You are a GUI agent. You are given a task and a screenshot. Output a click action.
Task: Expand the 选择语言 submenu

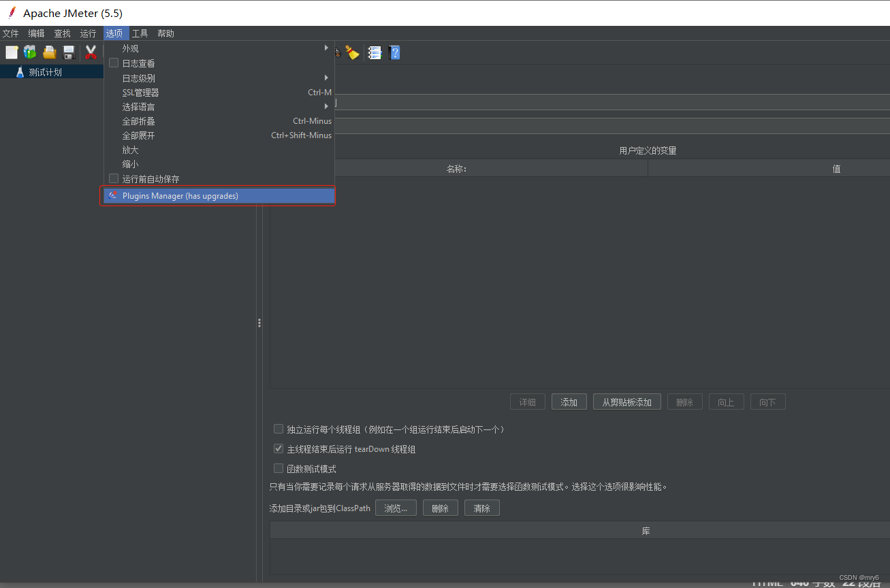(x=219, y=106)
